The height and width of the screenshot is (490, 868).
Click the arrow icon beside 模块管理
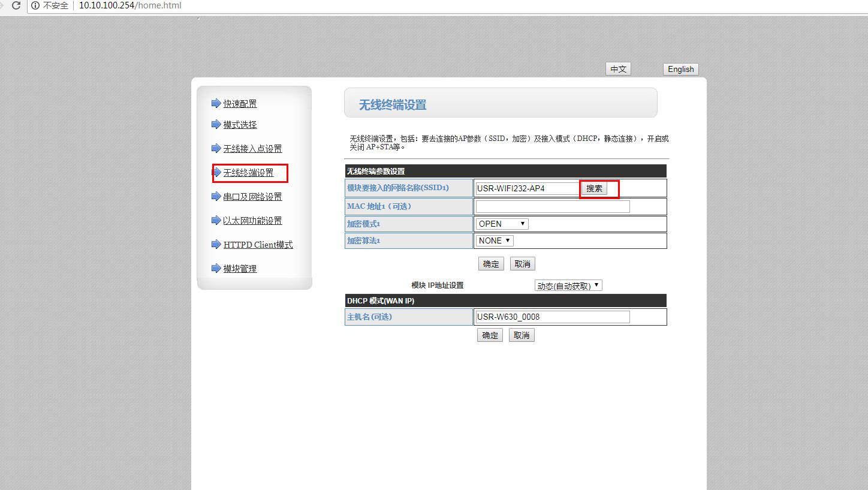coord(216,268)
